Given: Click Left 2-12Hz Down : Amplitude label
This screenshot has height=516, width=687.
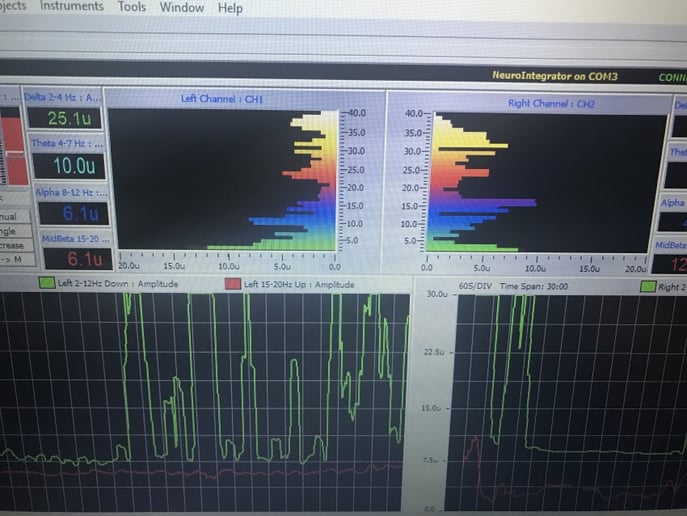Looking at the screenshot, I should pyautogui.click(x=118, y=284).
